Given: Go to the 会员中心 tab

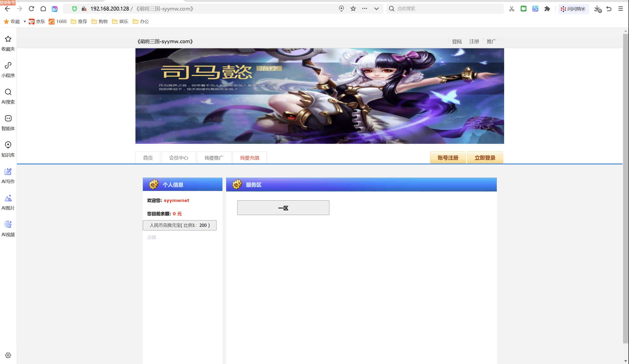Looking at the screenshot, I should click(178, 158).
